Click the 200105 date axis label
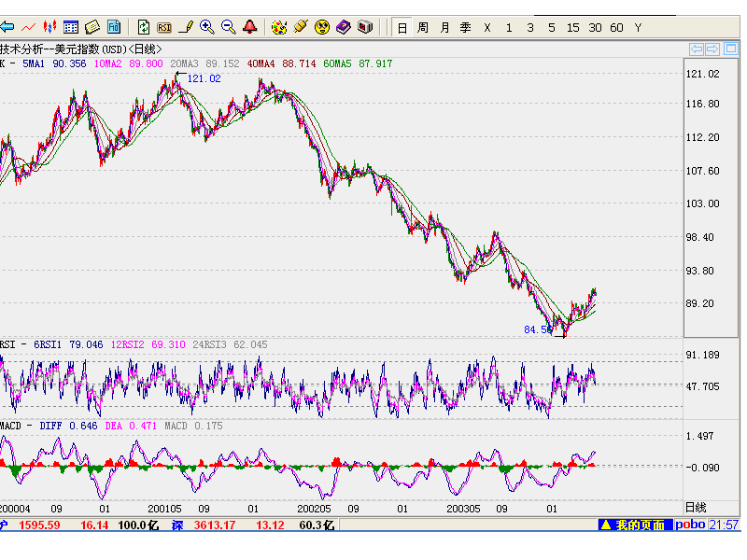747x560 pixels. [165, 509]
